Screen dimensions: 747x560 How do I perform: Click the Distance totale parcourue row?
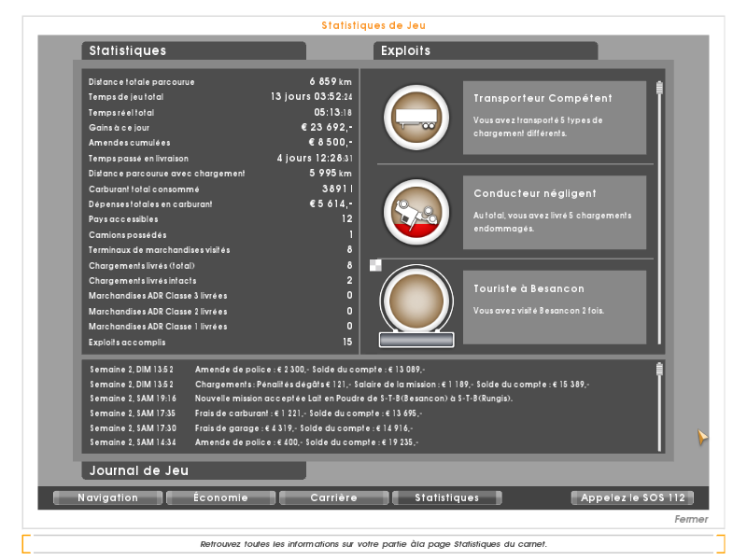(x=220, y=82)
